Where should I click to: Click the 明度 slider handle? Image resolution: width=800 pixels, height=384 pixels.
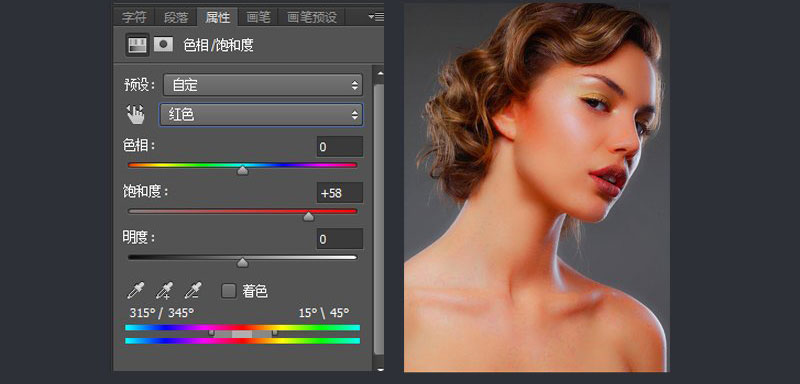coord(243,263)
